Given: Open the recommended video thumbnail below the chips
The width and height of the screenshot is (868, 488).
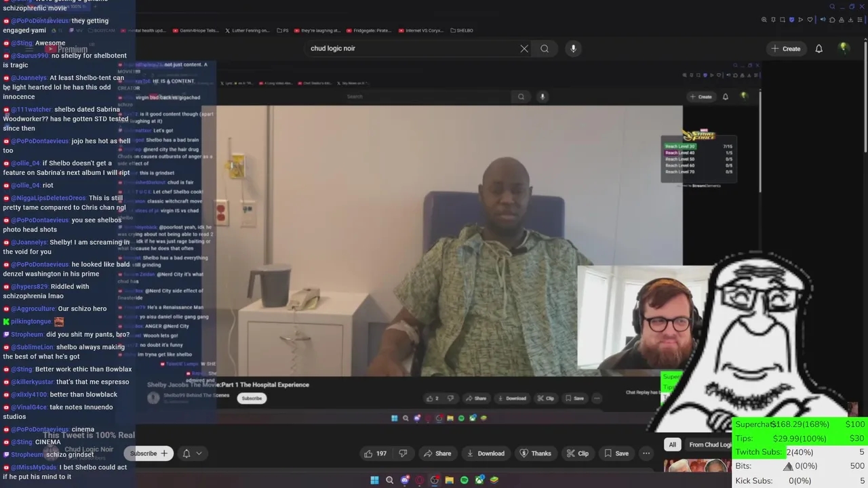Looking at the screenshot, I should [696, 467].
